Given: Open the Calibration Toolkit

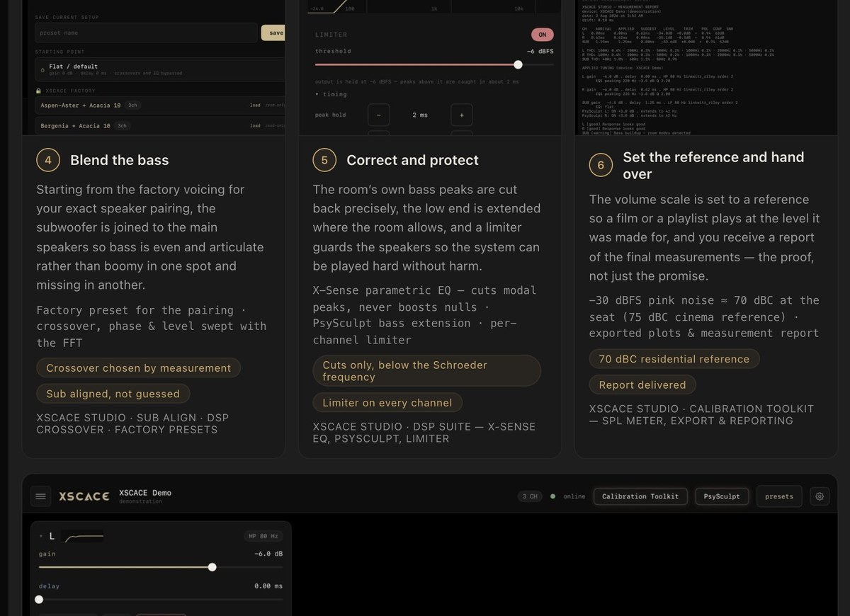Looking at the screenshot, I should click(640, 496).
